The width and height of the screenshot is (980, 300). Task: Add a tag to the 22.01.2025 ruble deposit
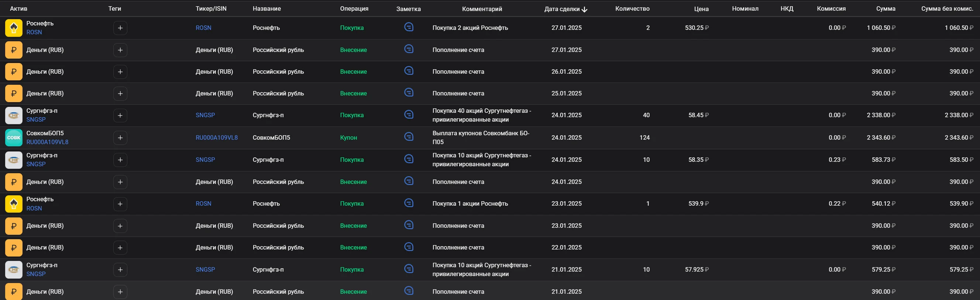pos(120,248)
